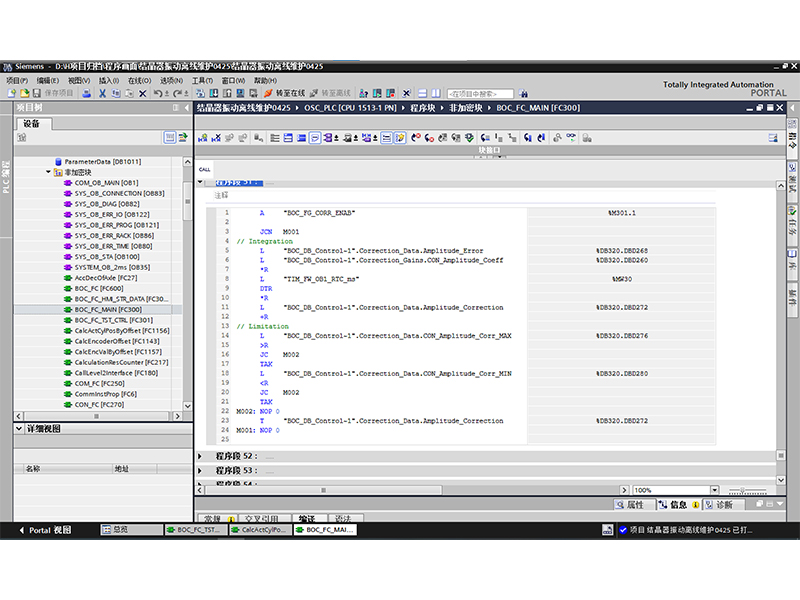Screen dimensions: 800x600
Task: Click the start simulation icon
Action: click(x=240, y=93)
